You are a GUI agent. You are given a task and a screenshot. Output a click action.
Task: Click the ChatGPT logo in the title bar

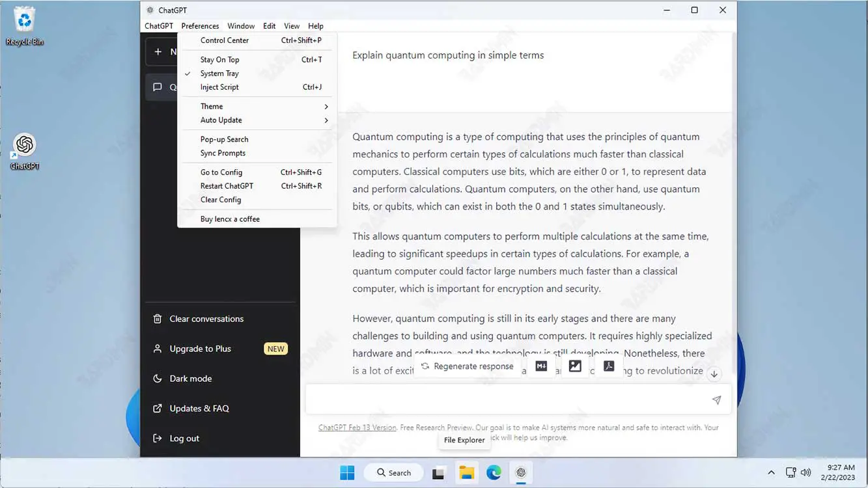coord(150,10)
